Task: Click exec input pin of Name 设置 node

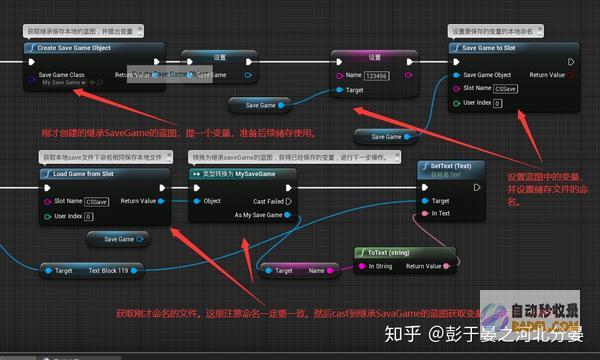Action: pos(339,62)
